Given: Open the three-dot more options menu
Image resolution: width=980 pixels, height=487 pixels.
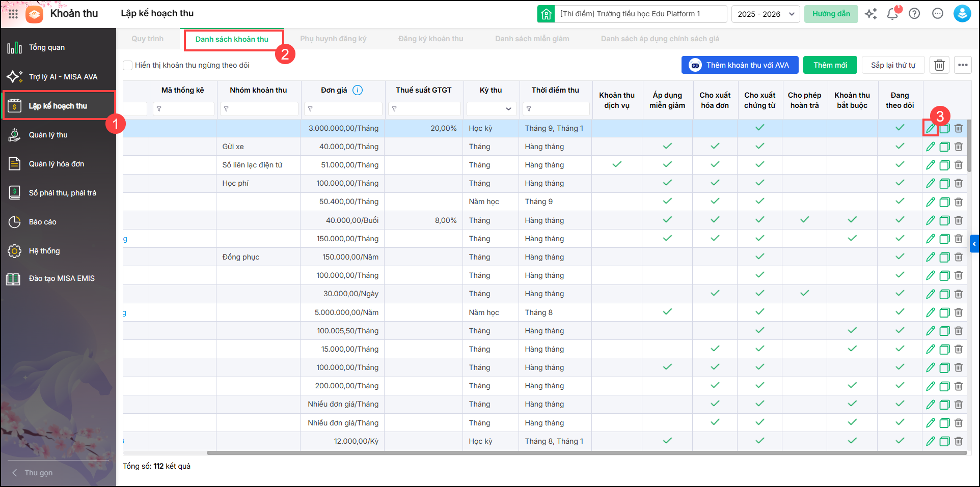Looking at the screenshot, I should (963, 65).
